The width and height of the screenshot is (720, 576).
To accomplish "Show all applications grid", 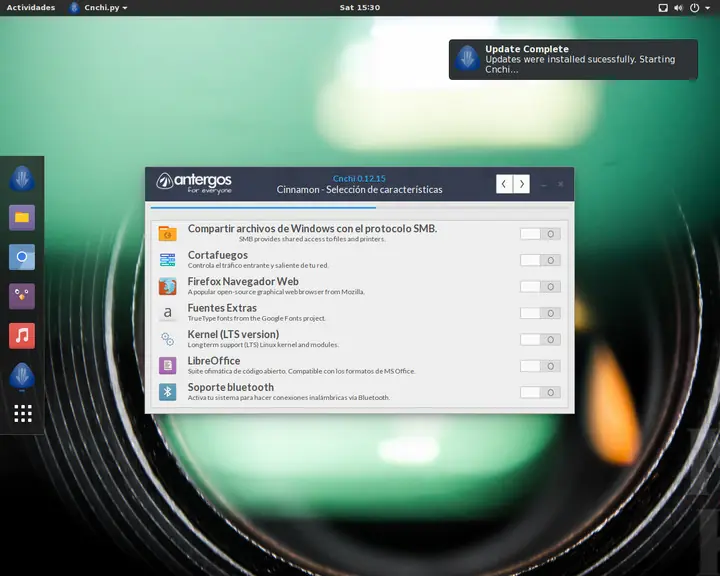I will 23,413.
